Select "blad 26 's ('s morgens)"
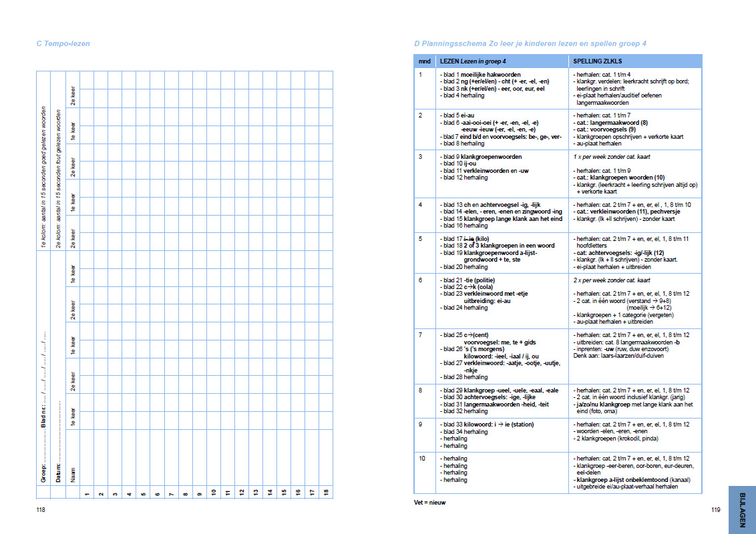756x534 pixels. tap(474, 349)
